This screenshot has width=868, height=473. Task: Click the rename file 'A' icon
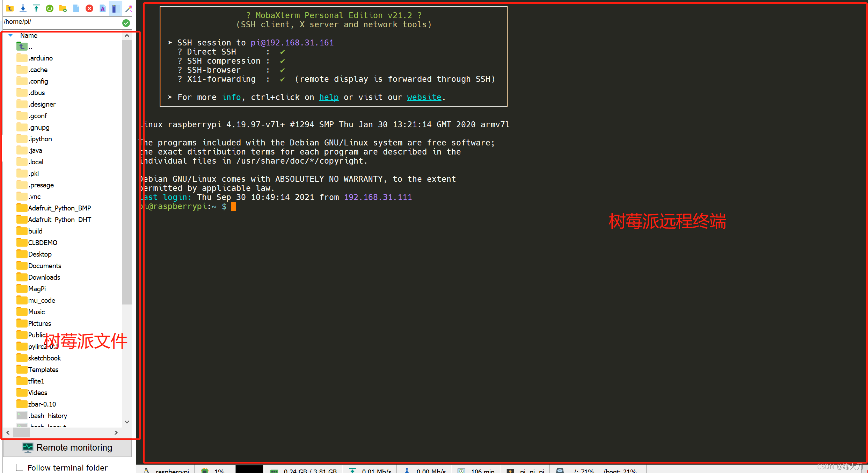[x=102, y=8]
